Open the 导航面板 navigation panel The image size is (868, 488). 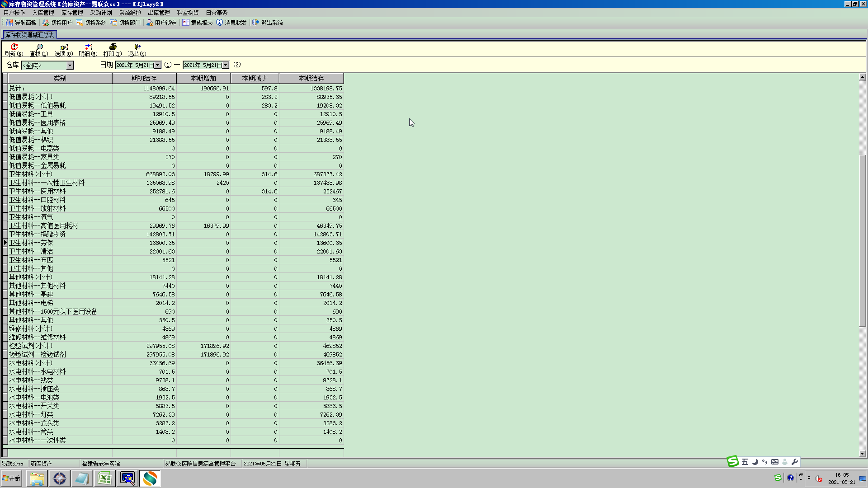tap(21, 23)
